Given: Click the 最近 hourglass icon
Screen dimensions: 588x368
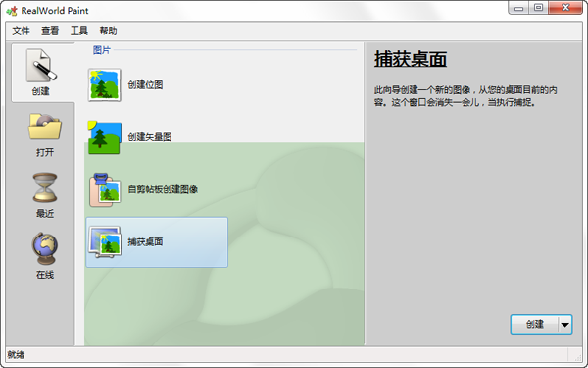Looking at the screenshot, I should 45,187.
